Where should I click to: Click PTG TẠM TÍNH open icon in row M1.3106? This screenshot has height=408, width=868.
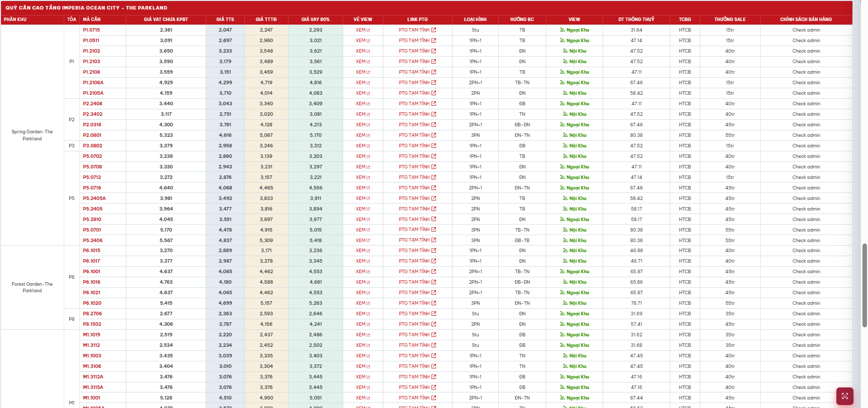433,366
